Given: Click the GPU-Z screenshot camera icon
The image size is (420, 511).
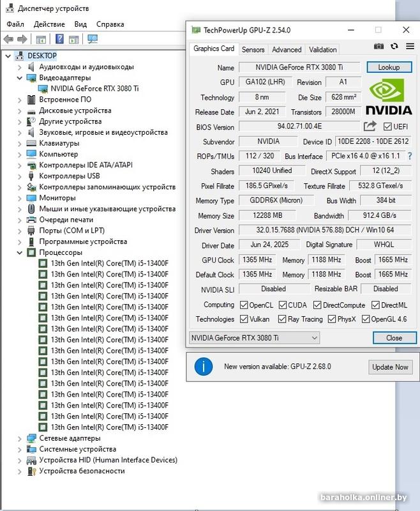Looking at the screenshot, I should (379, 46).
